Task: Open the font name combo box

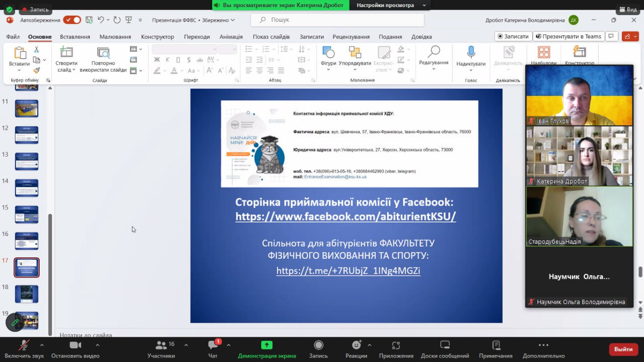Action: pos(185,49)
